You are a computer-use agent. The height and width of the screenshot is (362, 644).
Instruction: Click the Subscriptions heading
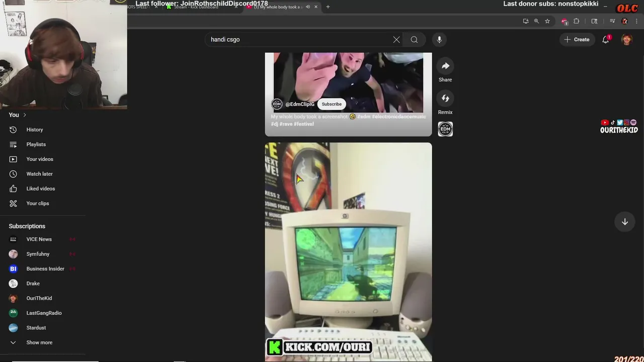(x=27, y=226)
